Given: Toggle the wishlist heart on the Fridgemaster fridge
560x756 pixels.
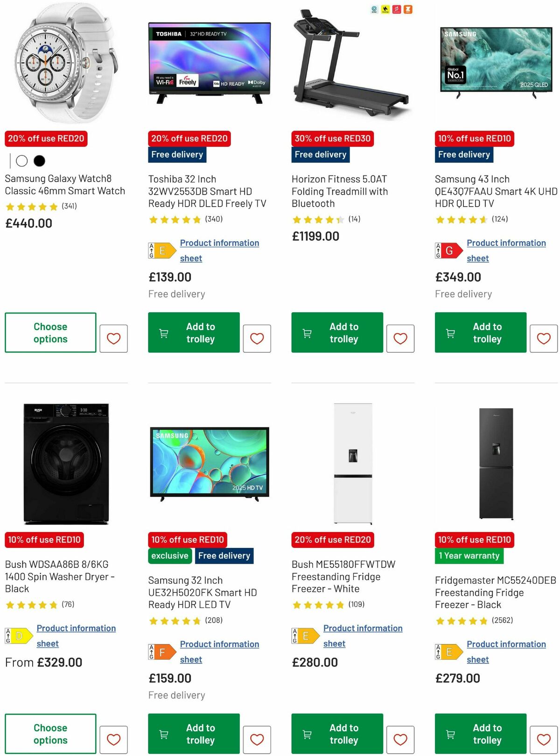Looking at the screenshot, I should pyautogui.click(x=544, y=740).
